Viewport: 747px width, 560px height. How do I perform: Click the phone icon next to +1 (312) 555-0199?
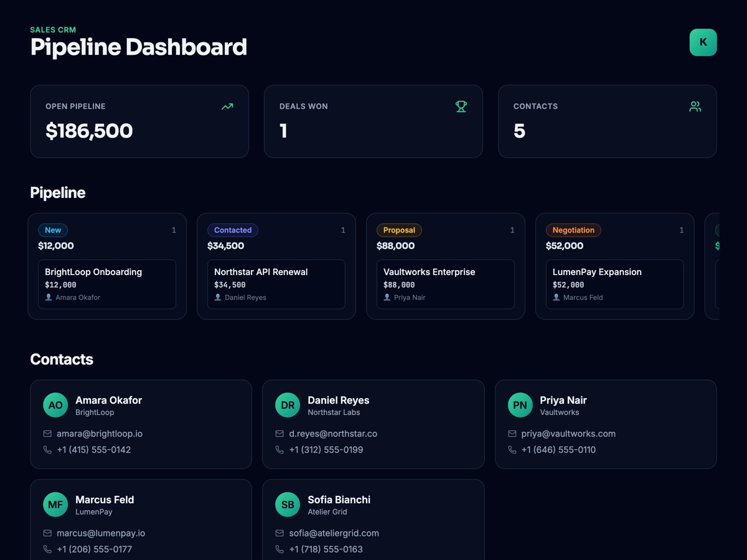280,450
